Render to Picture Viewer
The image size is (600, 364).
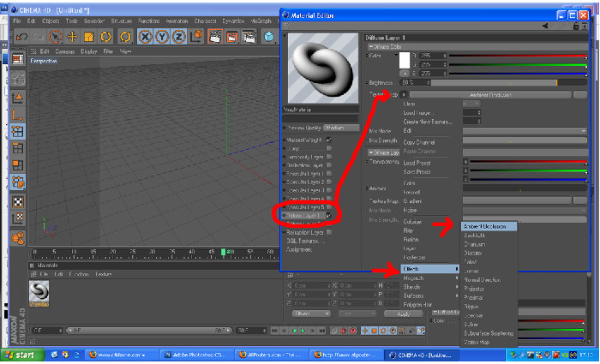tap(232, 37)
